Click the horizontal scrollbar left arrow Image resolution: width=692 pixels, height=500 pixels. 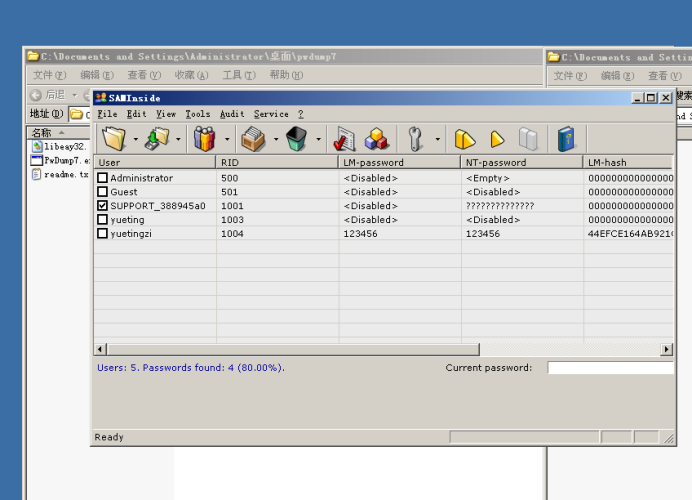(100, 350)
